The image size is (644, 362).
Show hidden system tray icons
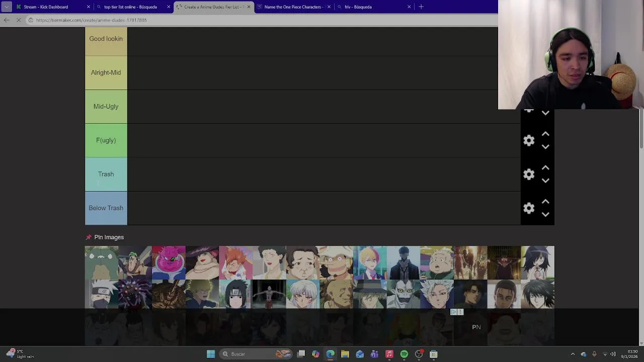point(573,354)
